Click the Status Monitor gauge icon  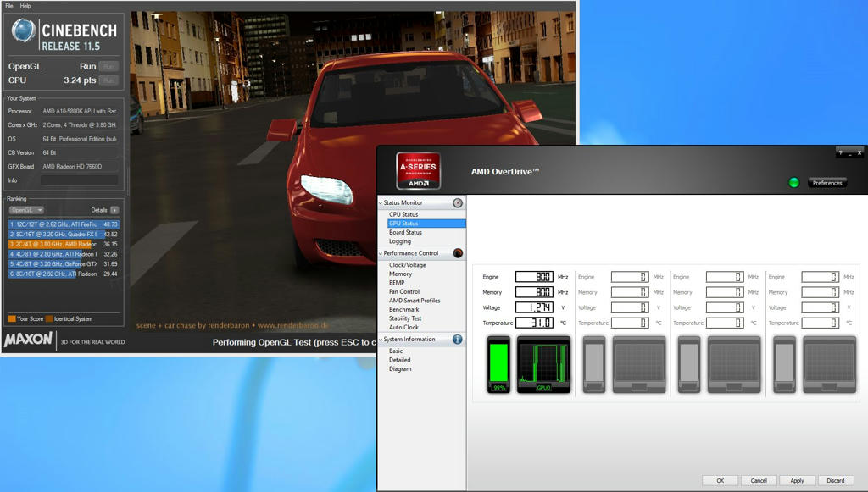click(458, 203)
